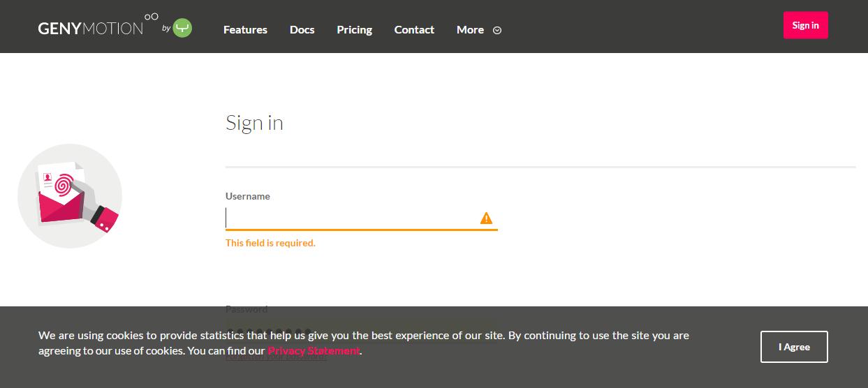This screenshot has height=388, width=868.
Task: Click the two-circle eyes above the Genymotion logo
Action: [151, 17]
